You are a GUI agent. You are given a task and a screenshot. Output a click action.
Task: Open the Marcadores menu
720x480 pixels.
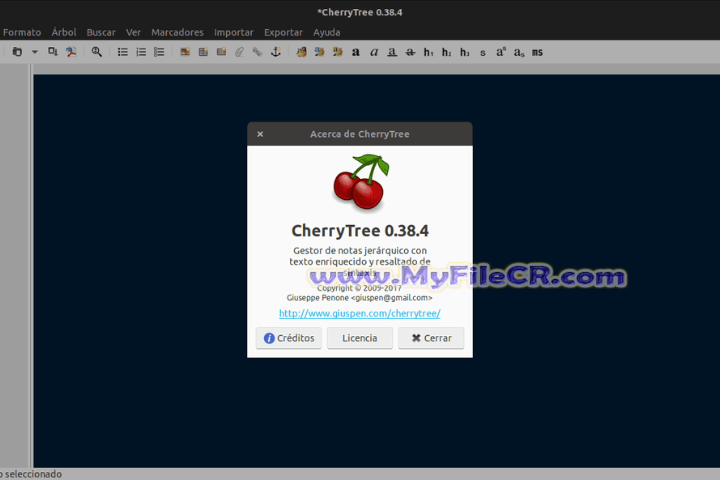(177, 32)
